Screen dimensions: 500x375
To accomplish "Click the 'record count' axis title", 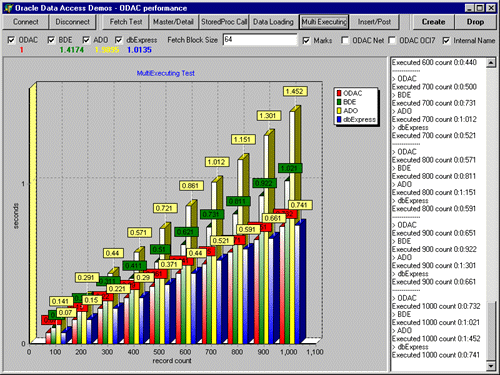I will point(172,361).
